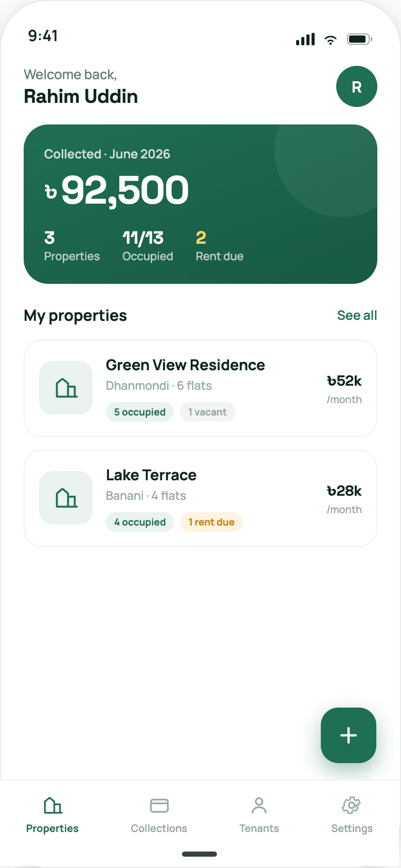Tap the Dhanmondi · 6 flats subtitle

tap(159, 386)
